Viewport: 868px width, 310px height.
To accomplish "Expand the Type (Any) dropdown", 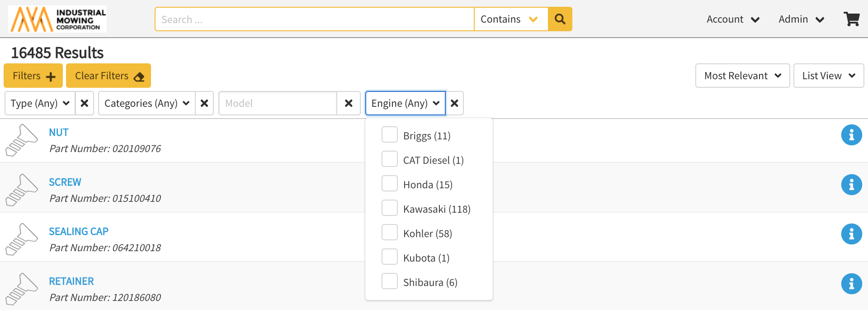I will pyautogui.click(x=40, y=103).
